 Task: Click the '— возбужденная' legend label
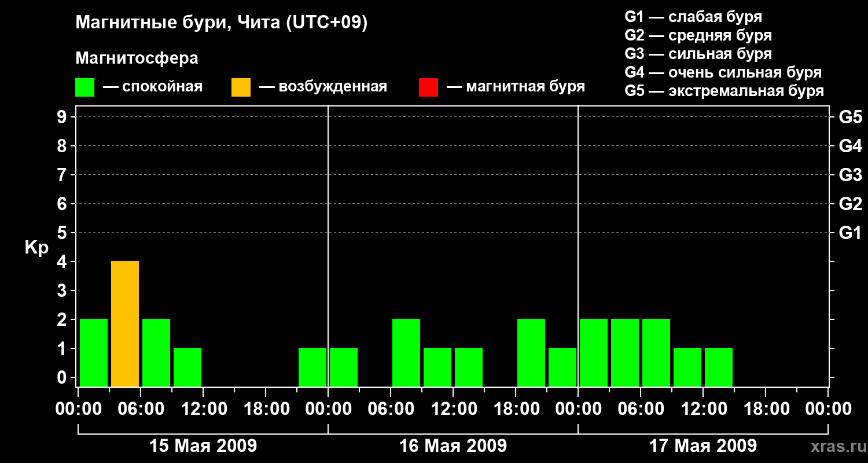[323, 87]
